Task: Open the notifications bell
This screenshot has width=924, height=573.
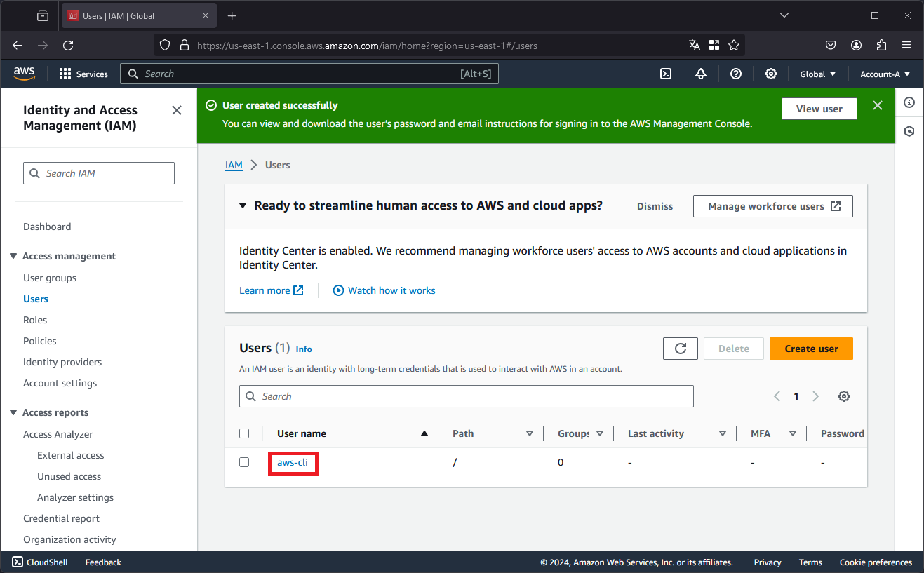Action: (x=701, y=74)
